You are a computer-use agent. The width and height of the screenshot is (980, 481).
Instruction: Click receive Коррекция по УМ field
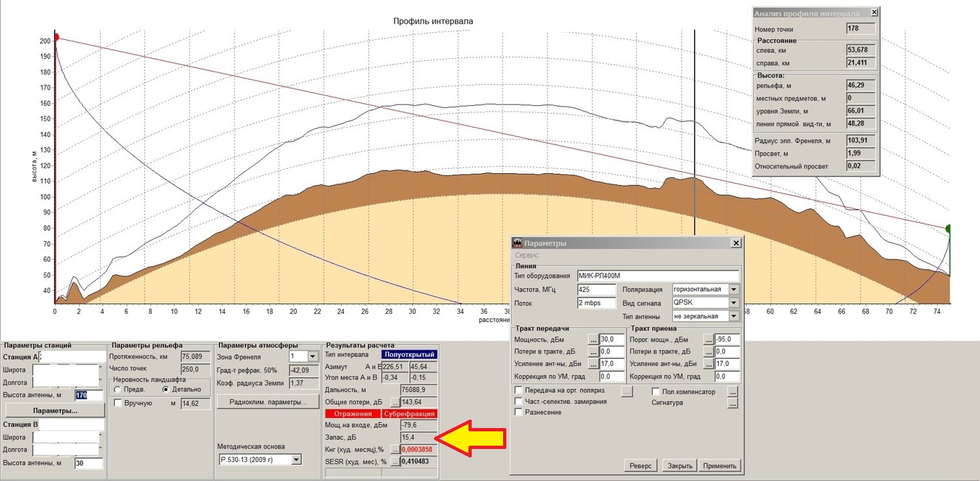click(x=727, y=376)
